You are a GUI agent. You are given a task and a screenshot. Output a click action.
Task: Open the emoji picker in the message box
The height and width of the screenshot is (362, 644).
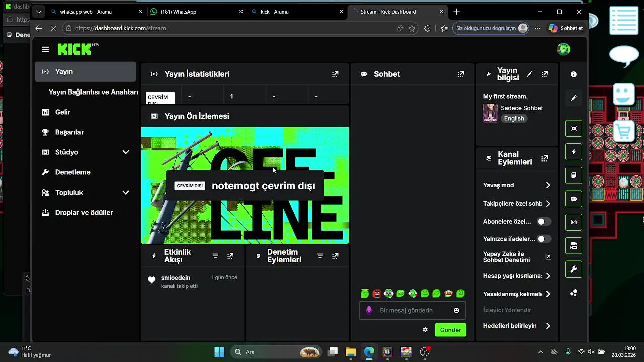456,310
